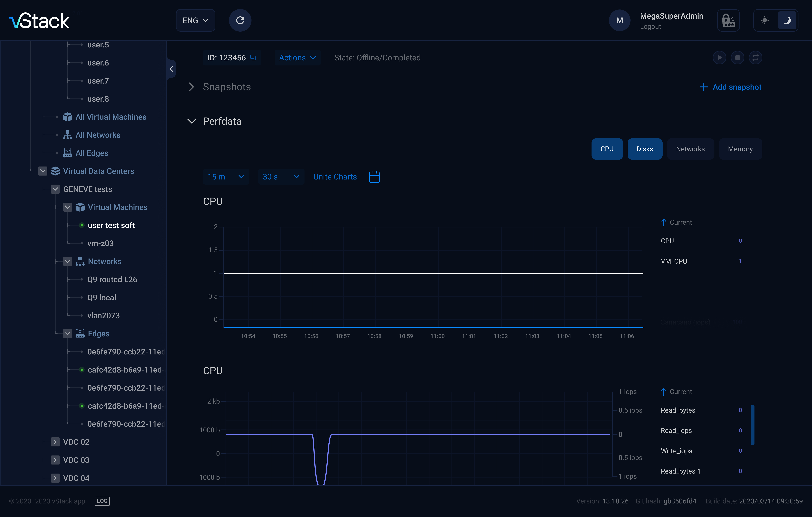Viewport: 812px width, 517px height.
Task: Switch to dark theme moon icon
Action: pyautogui.click(x=787, y=20)
